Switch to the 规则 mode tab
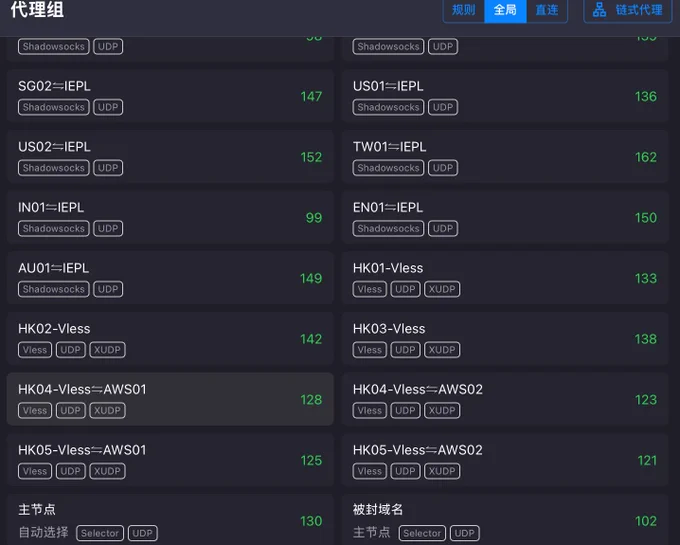 (x=464, y=10)
